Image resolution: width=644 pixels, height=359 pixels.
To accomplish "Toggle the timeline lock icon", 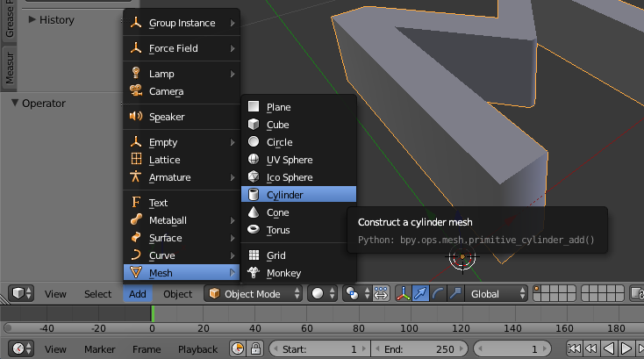I will [x=255, y=349].
